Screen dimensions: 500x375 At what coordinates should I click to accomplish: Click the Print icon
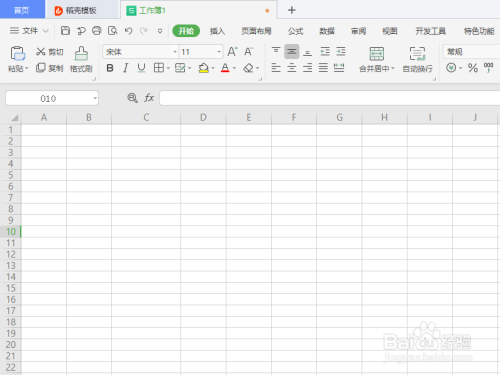97,31
